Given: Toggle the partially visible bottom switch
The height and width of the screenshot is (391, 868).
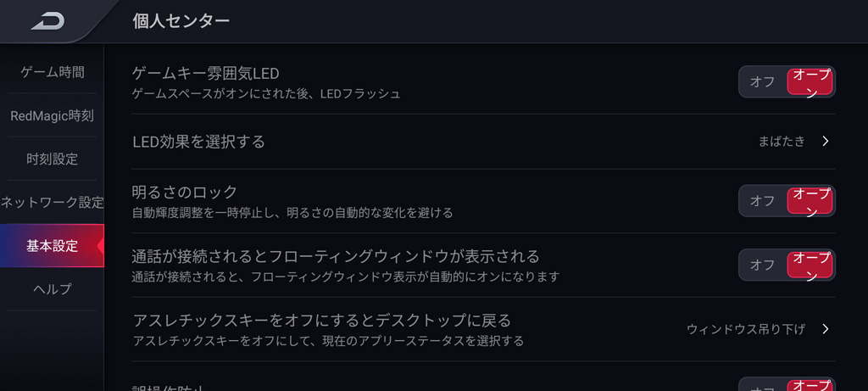Looking at the screenshot, I should [786, 385].
